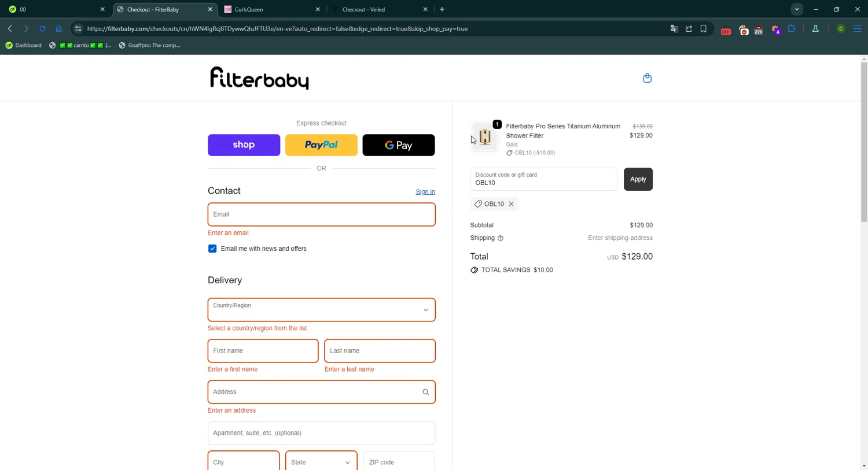
Task: Click the page vertical scrollbar
Action: [864, 142]
